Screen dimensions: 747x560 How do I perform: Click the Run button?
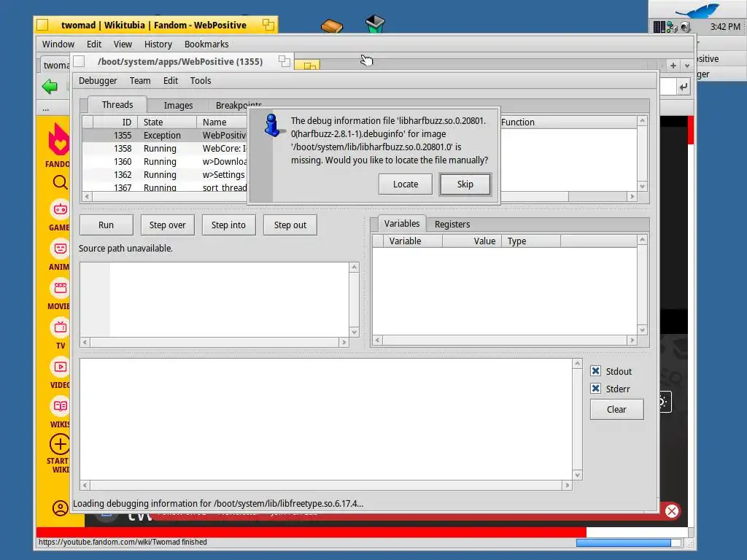107,225
